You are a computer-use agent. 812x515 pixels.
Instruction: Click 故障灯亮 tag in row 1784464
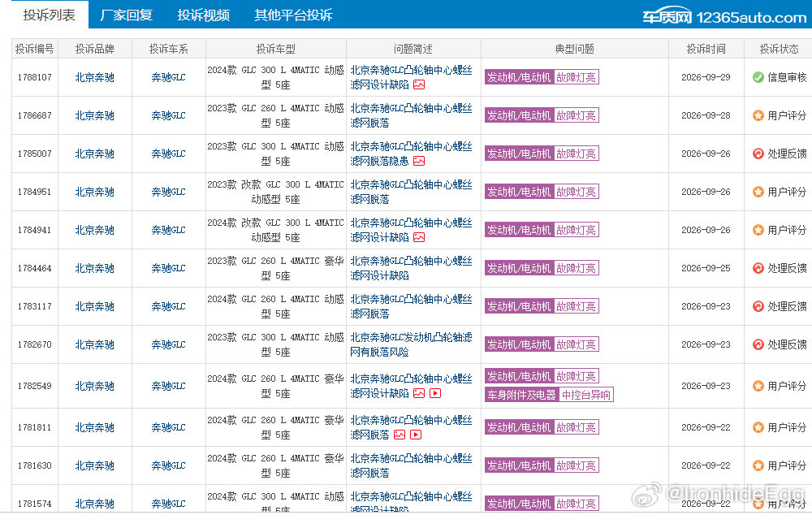pyautogui.click(x=577, y=268)
